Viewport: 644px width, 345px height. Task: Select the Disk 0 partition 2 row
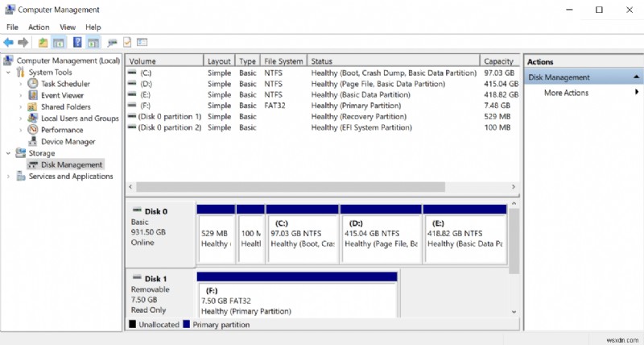(x=323, y=127)
